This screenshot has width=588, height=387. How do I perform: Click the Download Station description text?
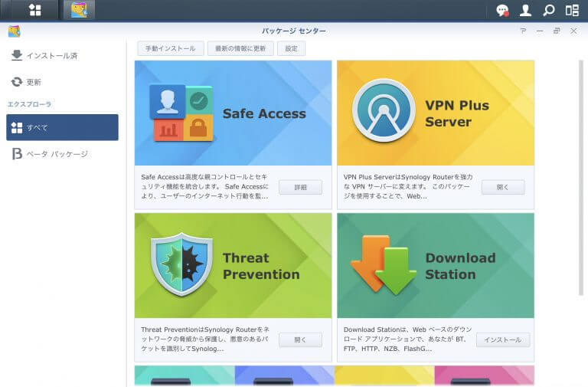[x=407, y=339]
